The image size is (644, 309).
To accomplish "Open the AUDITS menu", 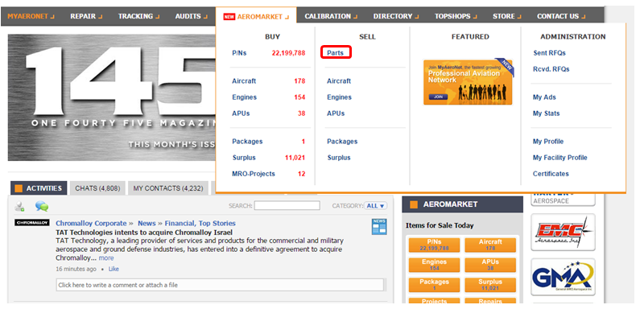I will [192, 16].
